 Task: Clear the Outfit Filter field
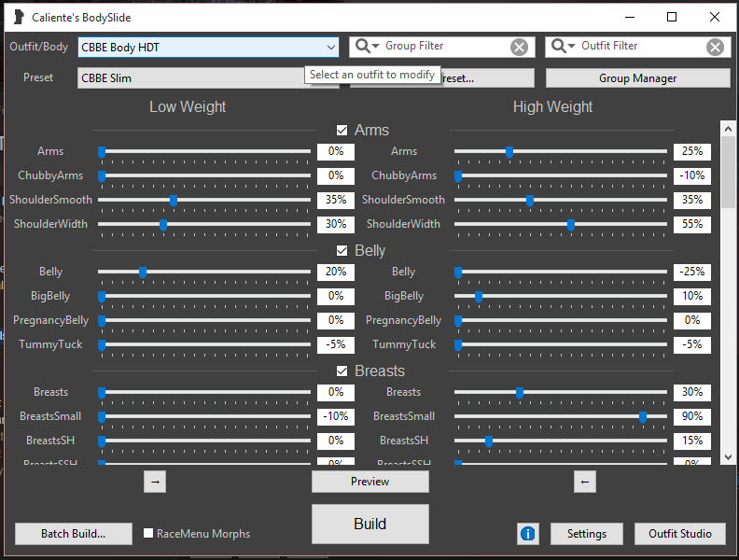(715, 47)
